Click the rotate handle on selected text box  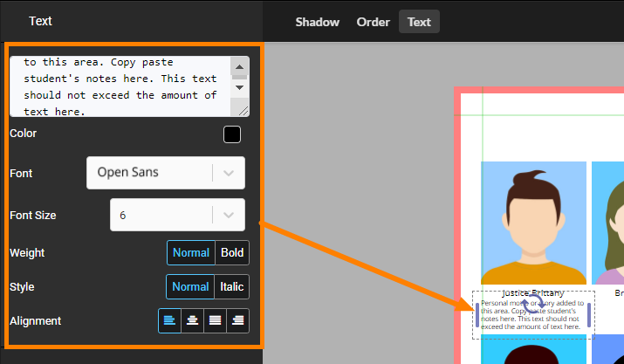pos(533,305)
